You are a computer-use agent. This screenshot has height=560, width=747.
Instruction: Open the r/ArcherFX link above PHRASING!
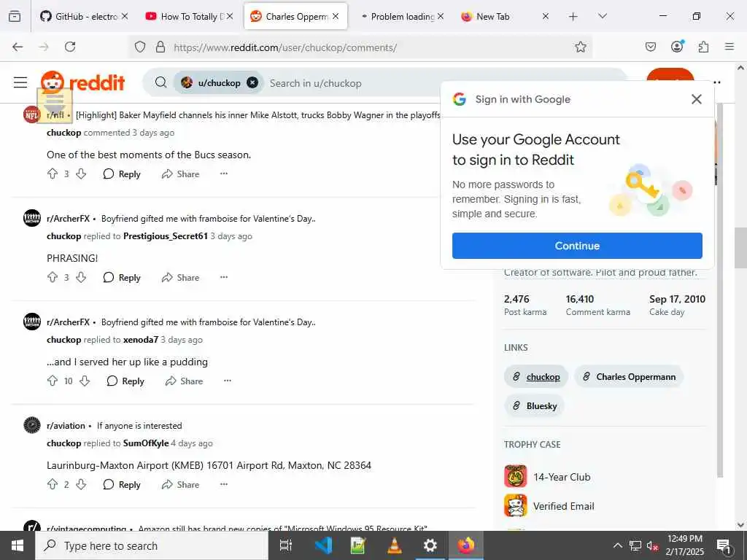point(68,219)
